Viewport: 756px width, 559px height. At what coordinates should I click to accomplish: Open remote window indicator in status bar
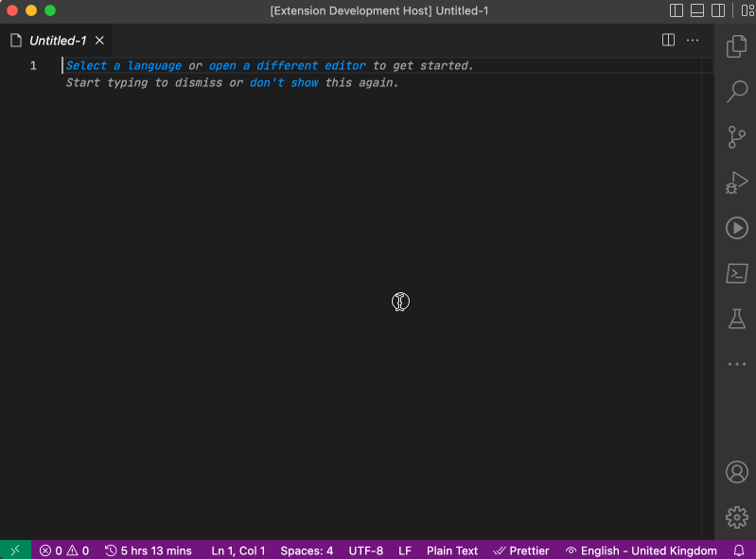click(15, 550)
